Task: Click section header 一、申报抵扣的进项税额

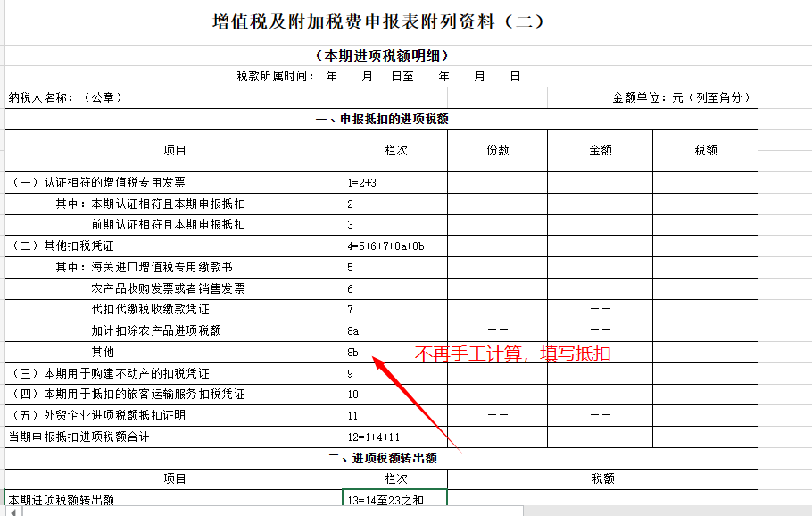Action: (381, 119)
